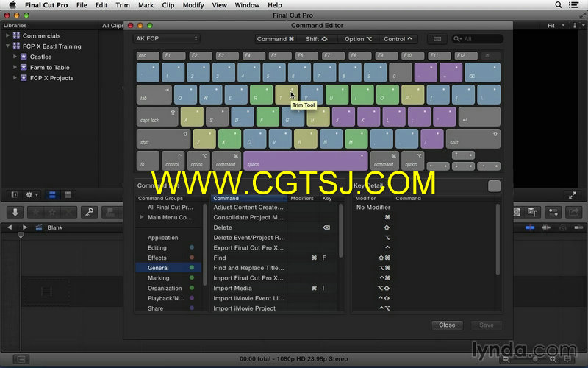Select Find and Replace Title command
The image size is (588, 368).
point(273,268)
